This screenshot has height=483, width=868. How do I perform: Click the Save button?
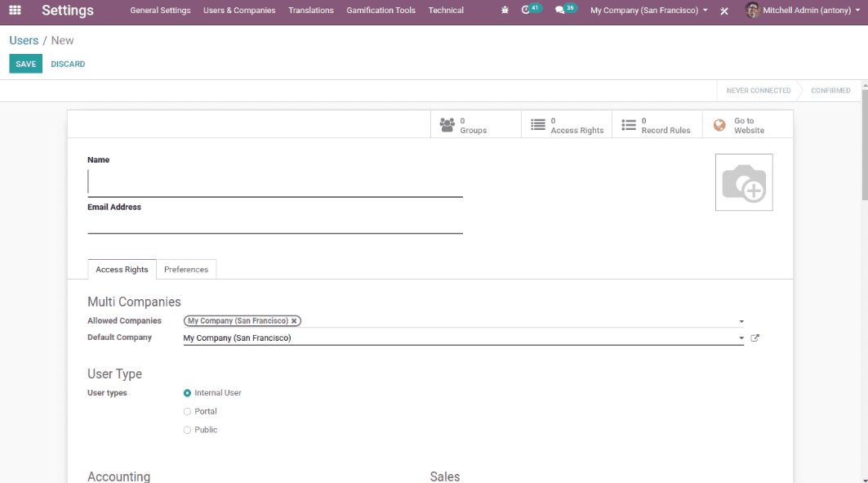point(25,64)
